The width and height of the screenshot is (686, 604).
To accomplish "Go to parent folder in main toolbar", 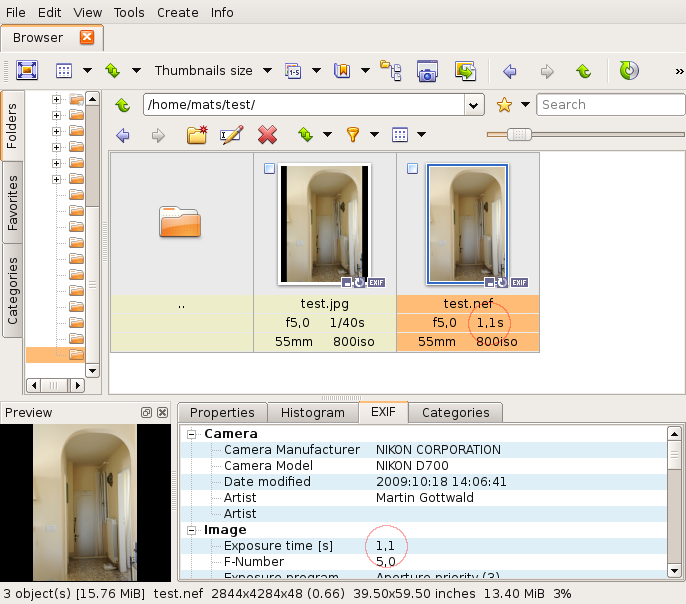I will [x=584, y=70].
